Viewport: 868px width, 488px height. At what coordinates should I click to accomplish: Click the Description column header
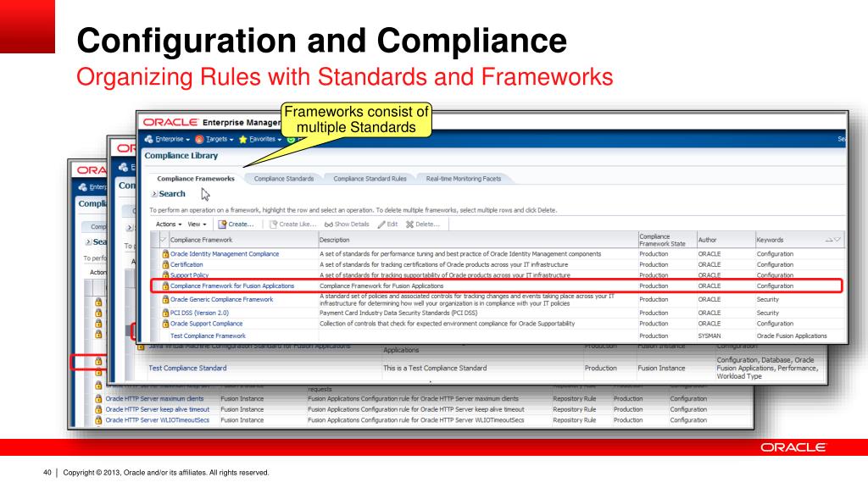tap(334, 240)
